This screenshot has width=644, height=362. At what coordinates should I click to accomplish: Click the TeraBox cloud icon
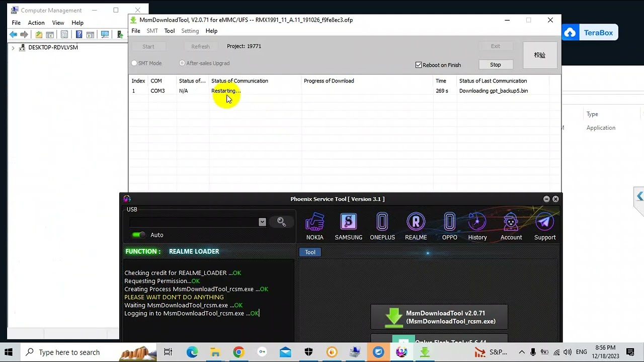[570, 33]
